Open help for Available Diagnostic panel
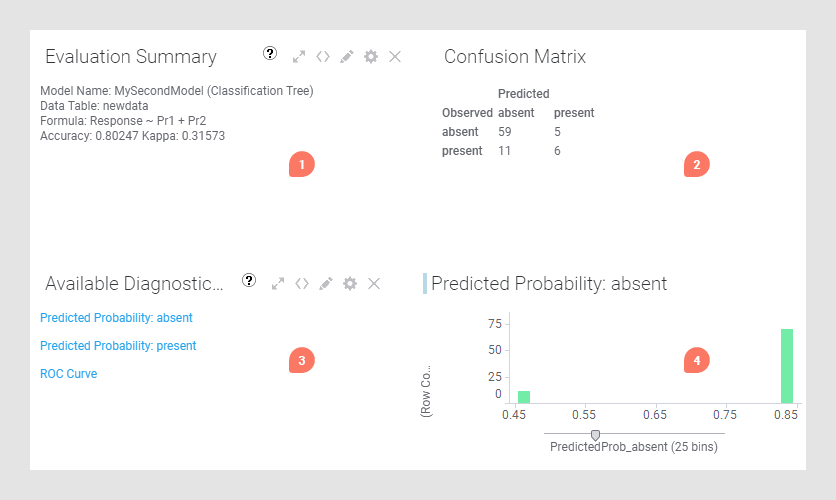The width and height of the screenshot is (836, 500). point(249,280)
